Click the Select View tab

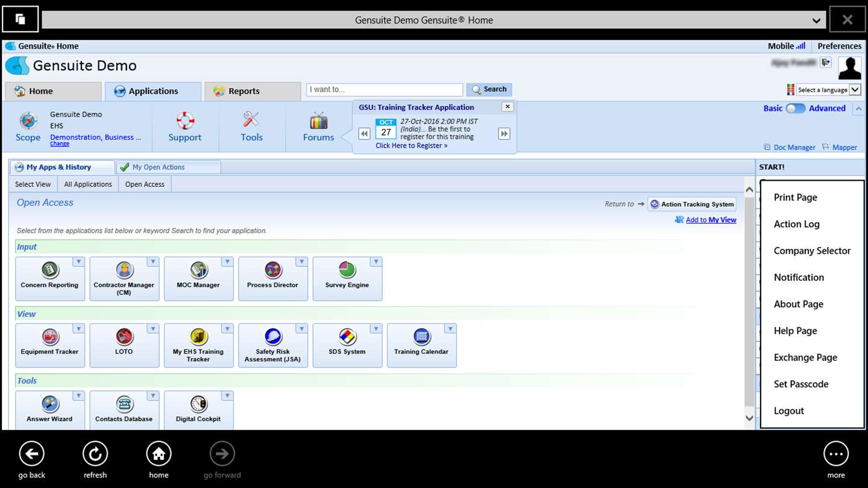(x=33, y=184)
